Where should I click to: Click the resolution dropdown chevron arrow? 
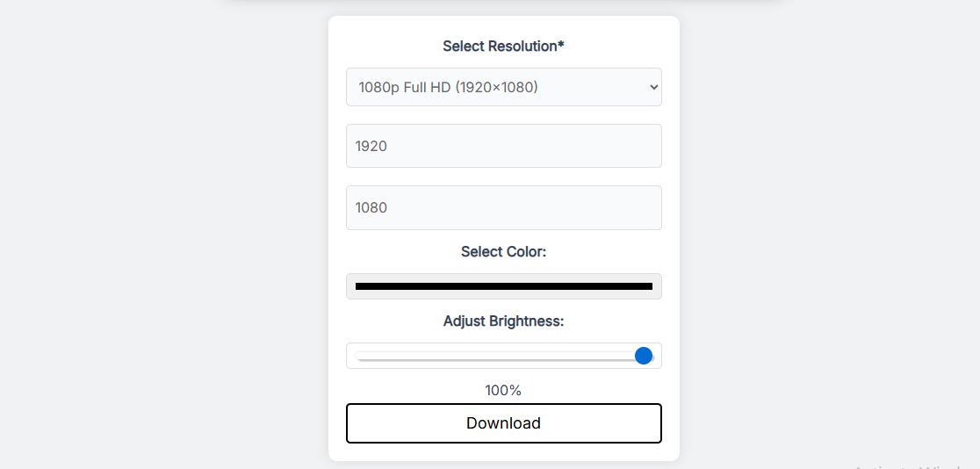652,87
